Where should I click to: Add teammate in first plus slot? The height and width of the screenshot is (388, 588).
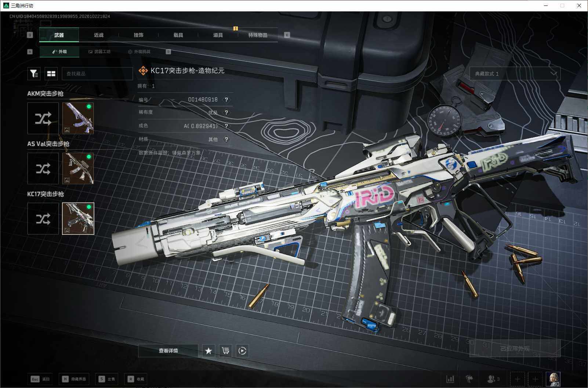coord(518,379)
